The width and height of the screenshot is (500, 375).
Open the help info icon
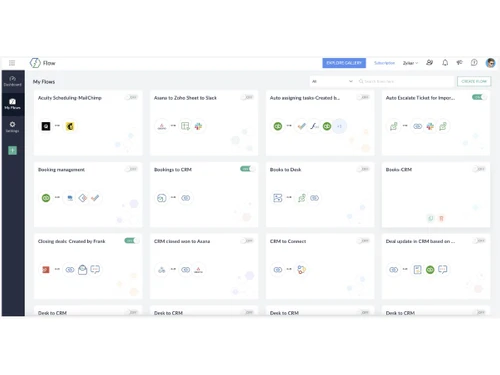coord(474,63)
